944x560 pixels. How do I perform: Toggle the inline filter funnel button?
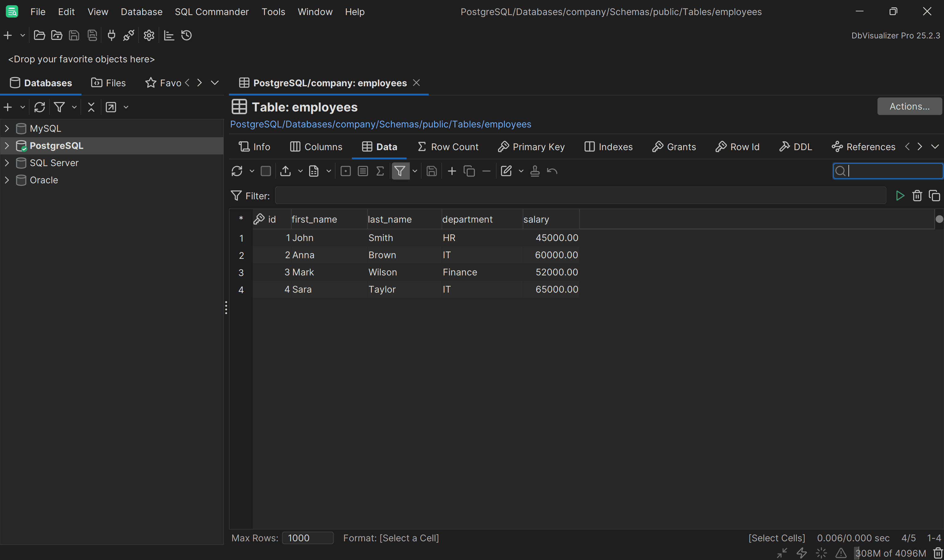[400, 171]
